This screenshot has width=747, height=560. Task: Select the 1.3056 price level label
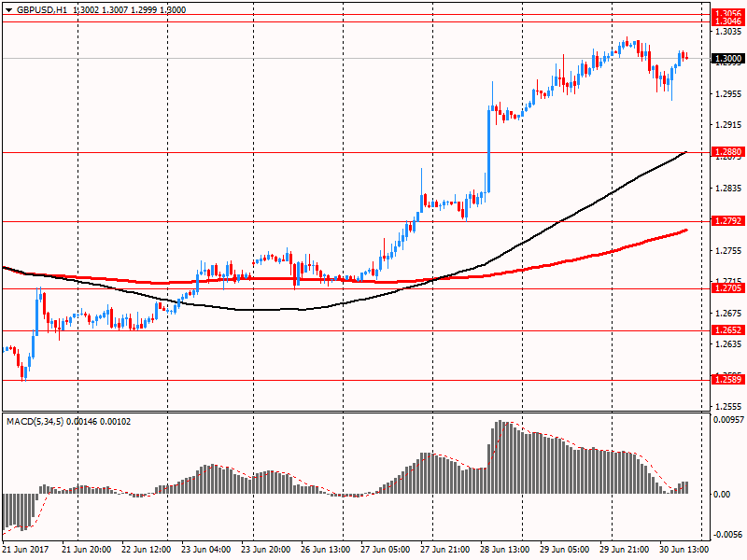pos(728,13)
